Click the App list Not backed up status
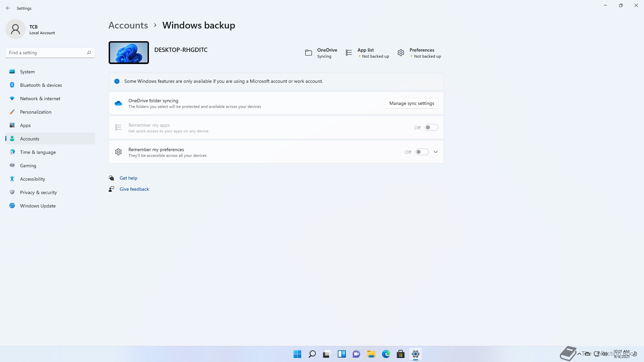This screenshot has height=362, width=644. (x=375, y=56)
